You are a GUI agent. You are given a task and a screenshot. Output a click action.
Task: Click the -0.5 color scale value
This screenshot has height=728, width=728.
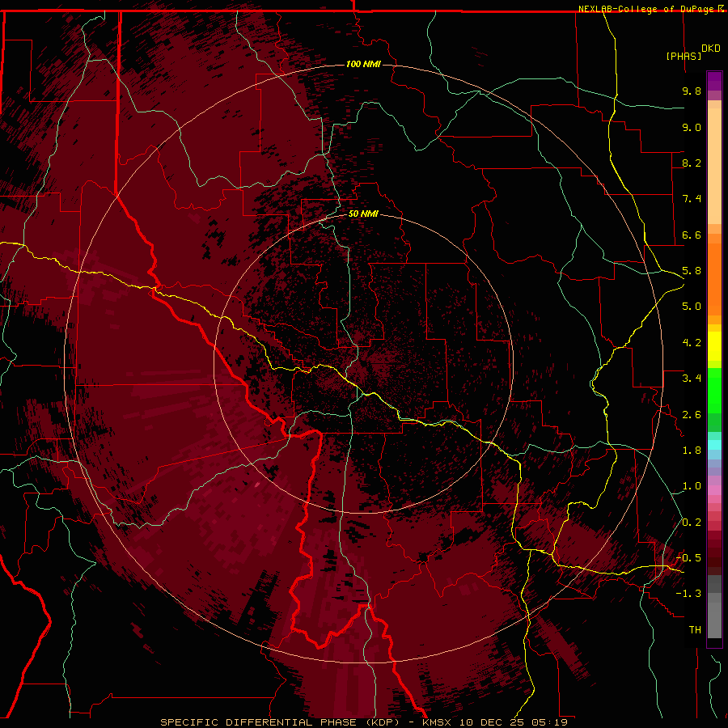click(x=689, y=558)
